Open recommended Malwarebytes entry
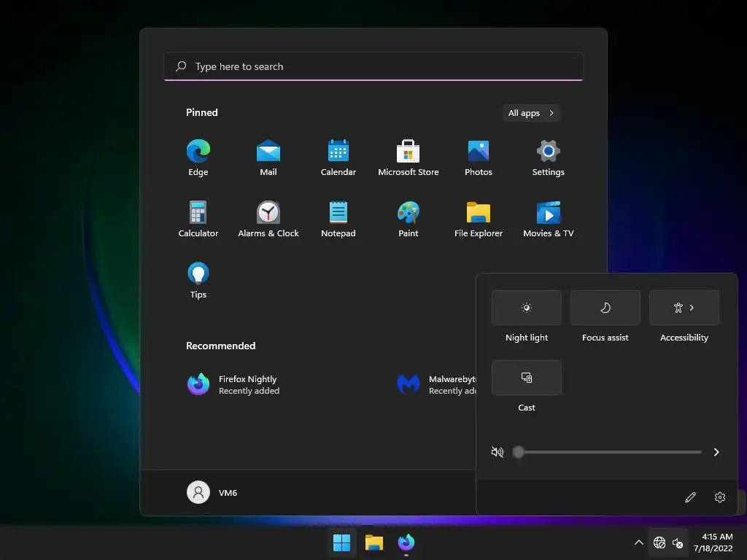This screenshot has width=747, height=560. click(x=436, y=384)
